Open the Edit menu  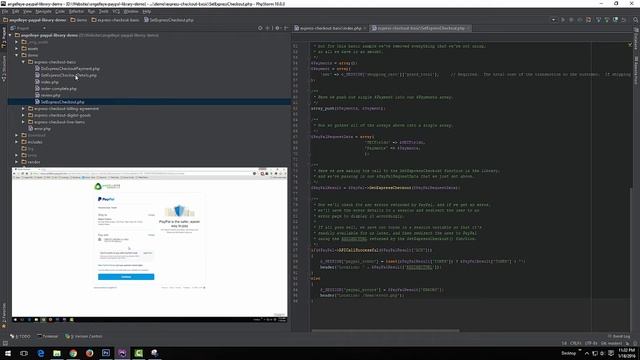point(16,11)
